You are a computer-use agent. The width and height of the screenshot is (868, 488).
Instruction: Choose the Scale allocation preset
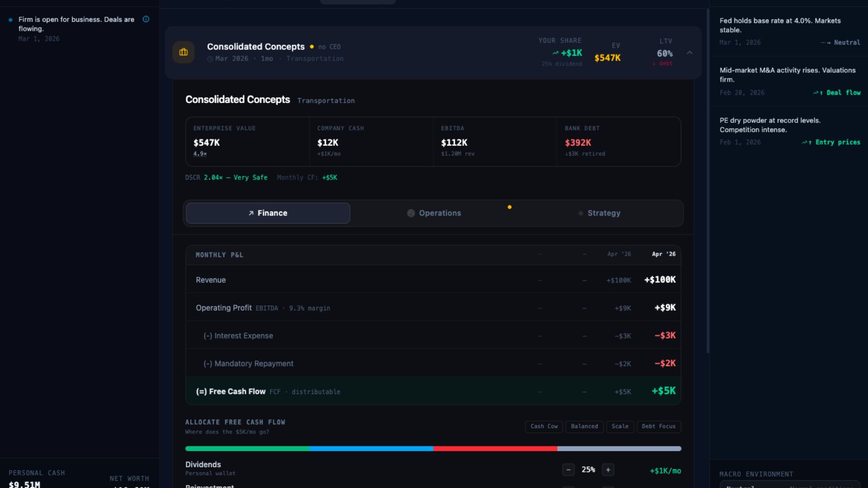tap(620, 427)
